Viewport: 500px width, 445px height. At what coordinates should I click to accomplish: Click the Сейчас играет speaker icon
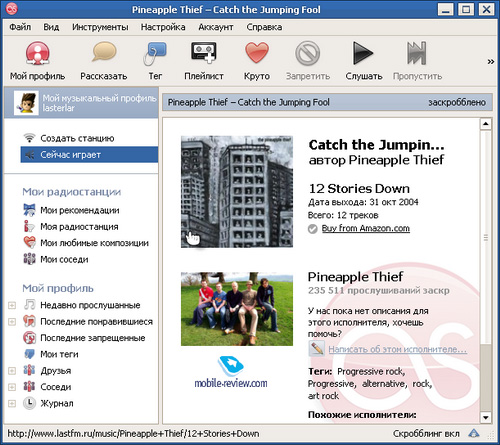[x=30, y=155]
